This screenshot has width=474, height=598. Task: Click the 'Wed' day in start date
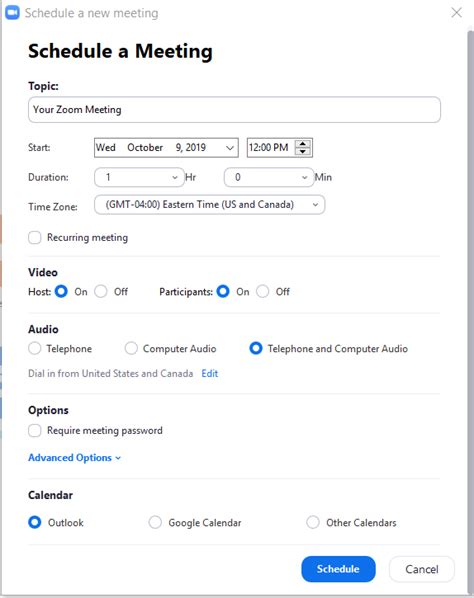click(106, 148)
